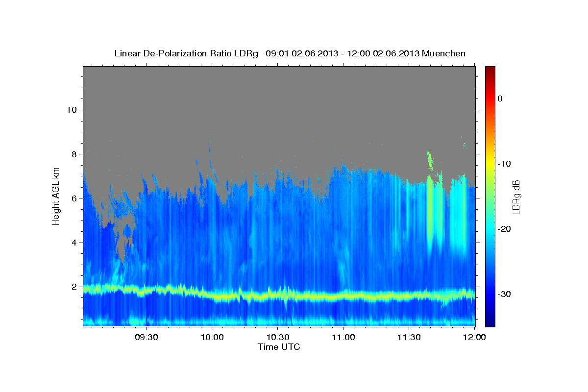
Task: Click the 'LDRg dB' colorbar title
Action: 516,196
